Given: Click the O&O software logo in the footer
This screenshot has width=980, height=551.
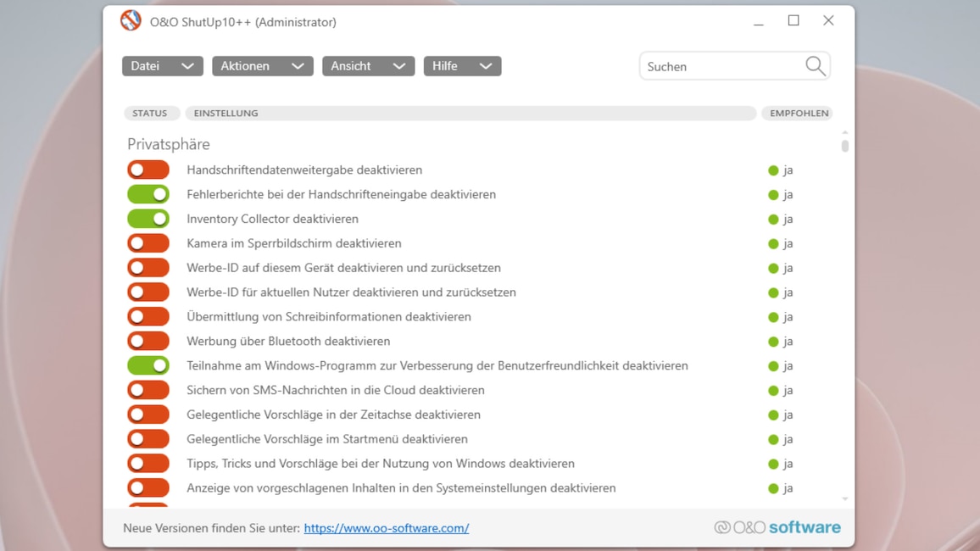Looking at the screenshot, I should (x=777, y=526).
